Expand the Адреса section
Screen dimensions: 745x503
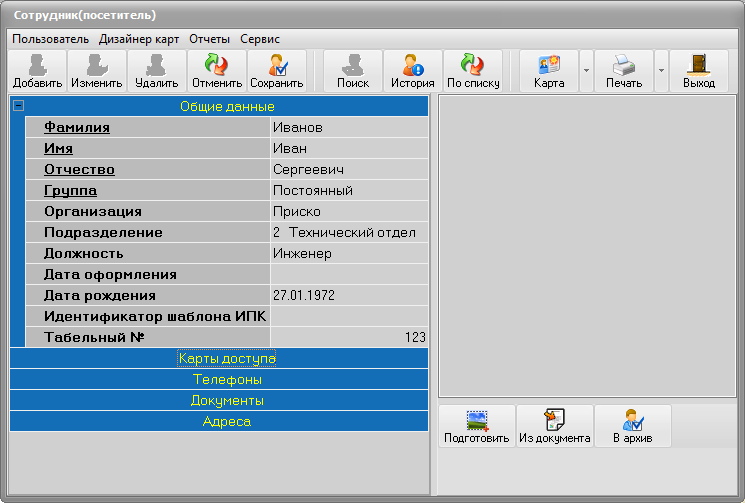[219, 421]
